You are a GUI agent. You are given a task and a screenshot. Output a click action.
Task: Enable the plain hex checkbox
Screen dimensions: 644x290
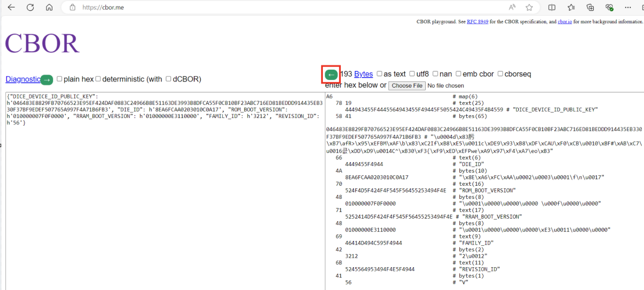59,79
